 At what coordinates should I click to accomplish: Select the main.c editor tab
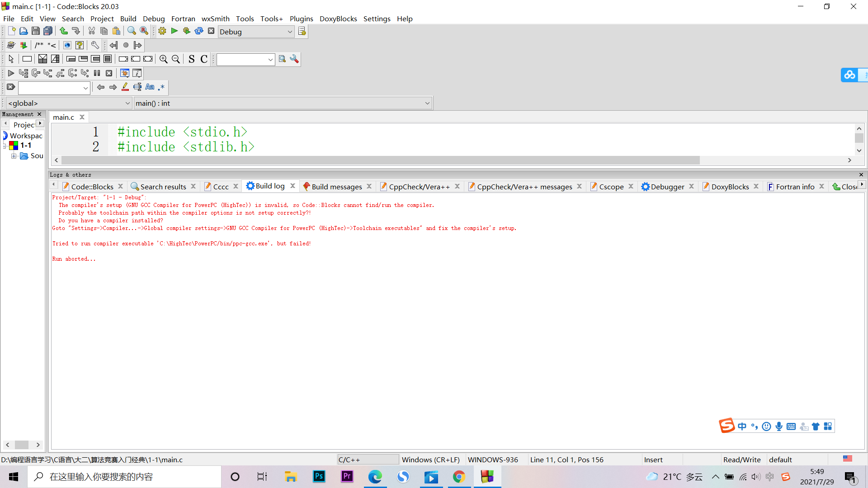click(63, 117)
